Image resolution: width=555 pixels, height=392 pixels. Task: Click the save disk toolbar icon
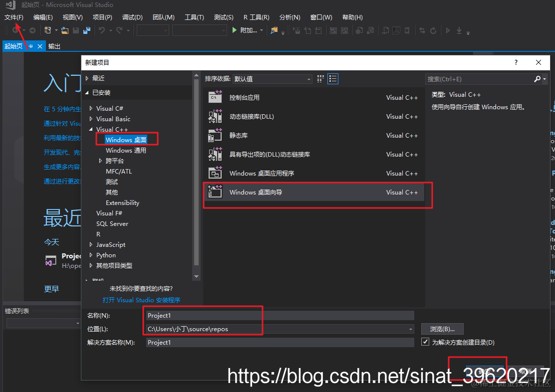(x=76, y=30)
